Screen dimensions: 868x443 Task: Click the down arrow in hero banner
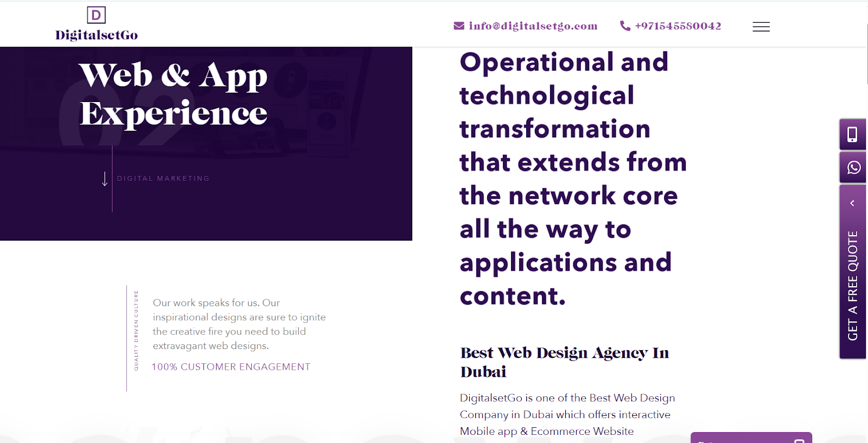105,179
